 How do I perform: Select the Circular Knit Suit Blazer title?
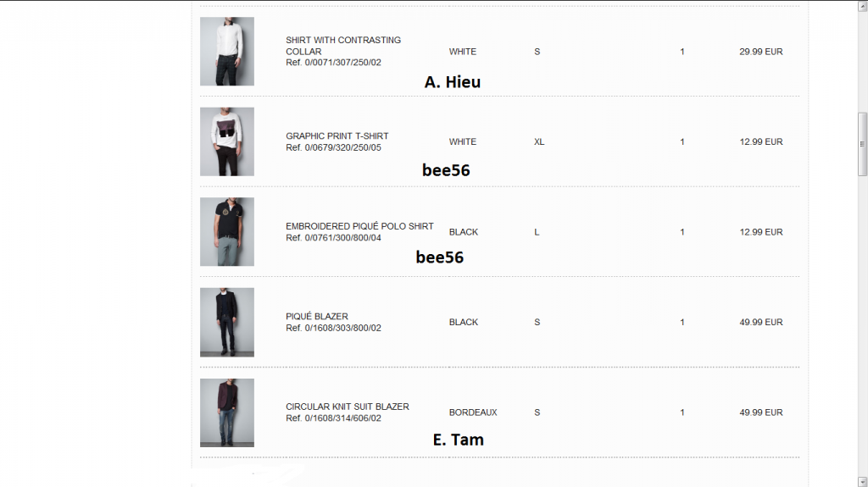click(347, 407)
